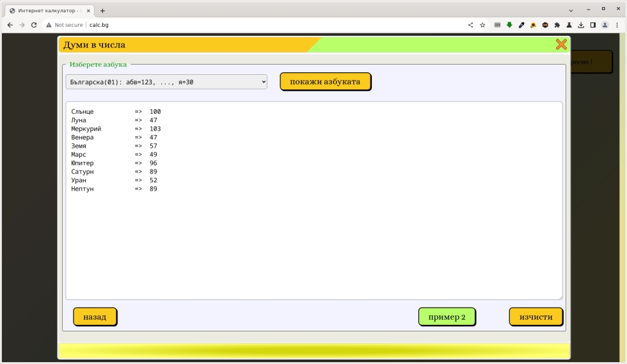This screenshot has height=364, width=627.
Task: Open the Chrome Labs flask icon
Action: point(569,25)
